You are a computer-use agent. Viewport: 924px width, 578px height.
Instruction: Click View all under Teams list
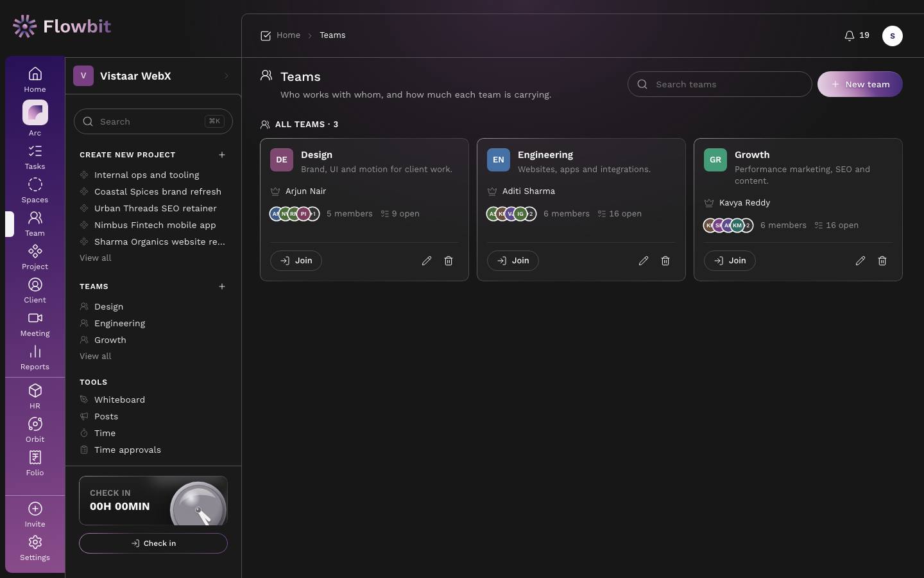pos(95,356)
